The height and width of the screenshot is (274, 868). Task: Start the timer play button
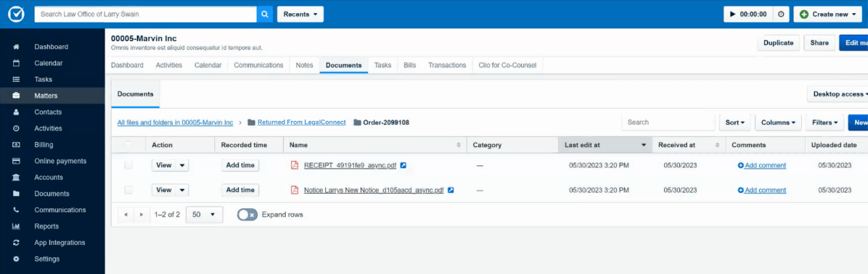click(733, 14)
